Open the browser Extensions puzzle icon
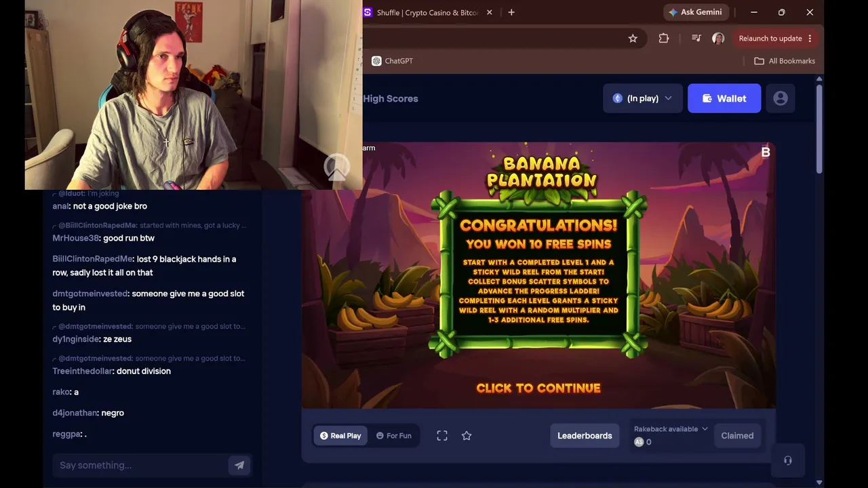The height and width of the screenshot is (488, 868). pyautogui.click(x=664, y=39)
